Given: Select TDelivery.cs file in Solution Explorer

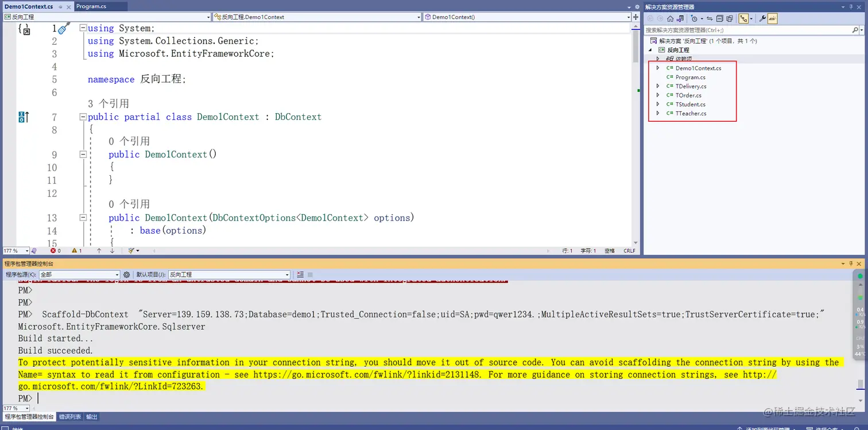Looking at the screenshot, I should [691, 86].
